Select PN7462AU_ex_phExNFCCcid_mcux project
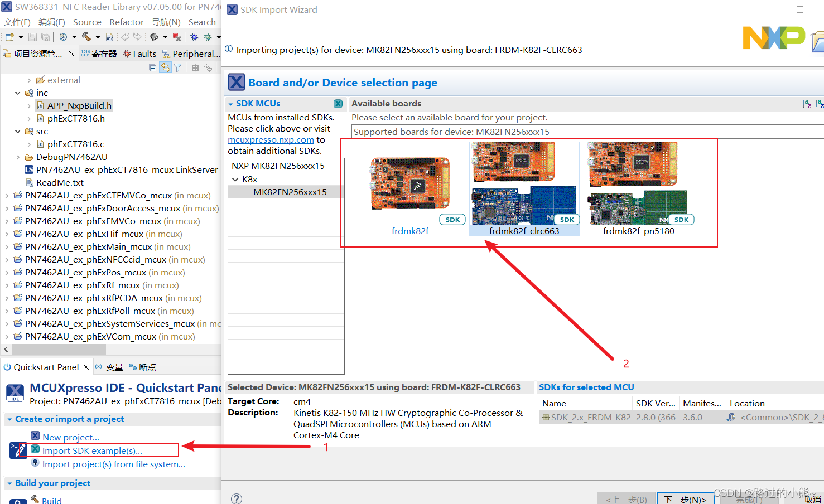This screenshot has width=824, height=504. [109, 259]
